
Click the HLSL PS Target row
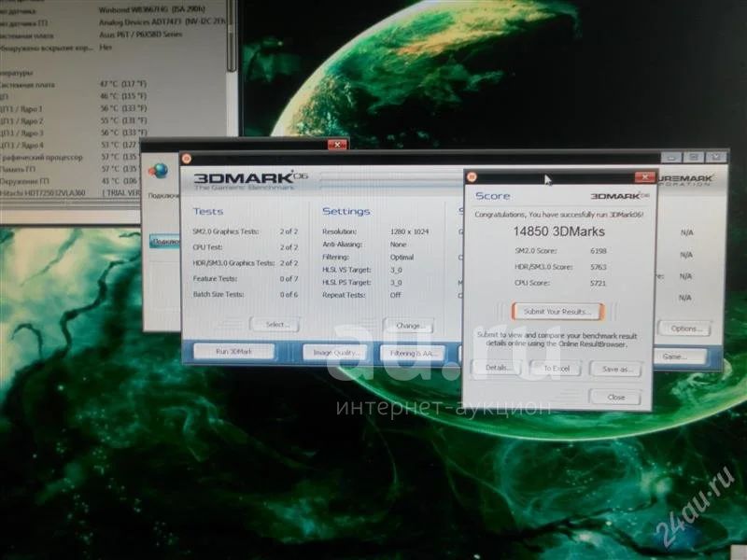point(363,283)
